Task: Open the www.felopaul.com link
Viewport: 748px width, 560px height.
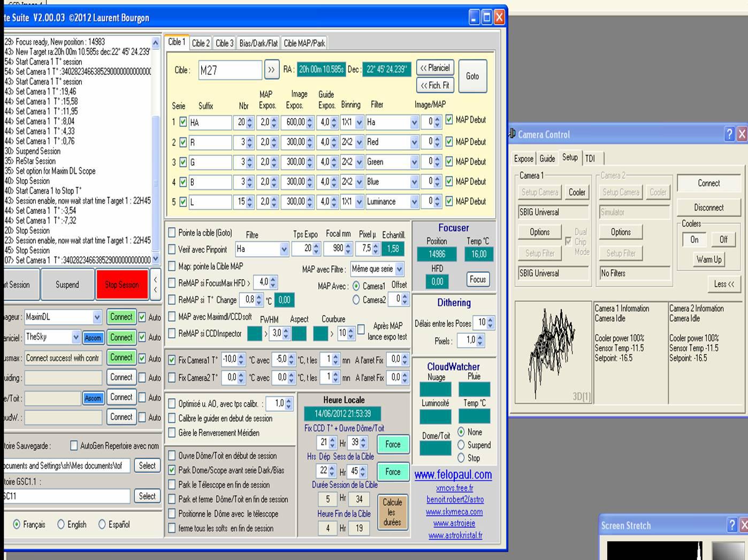Action: 453,474
